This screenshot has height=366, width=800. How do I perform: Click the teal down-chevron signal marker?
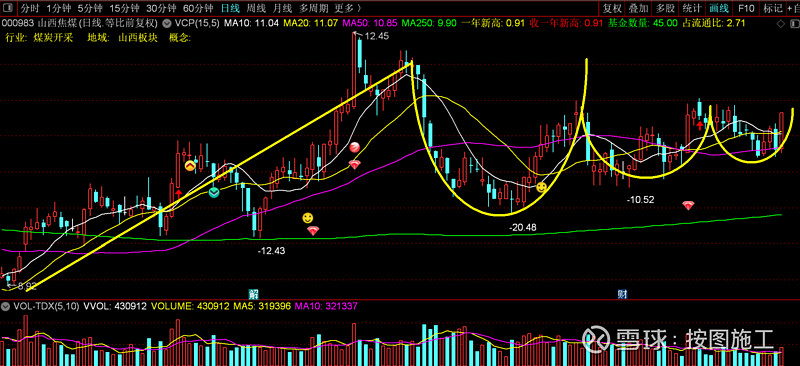214,192
